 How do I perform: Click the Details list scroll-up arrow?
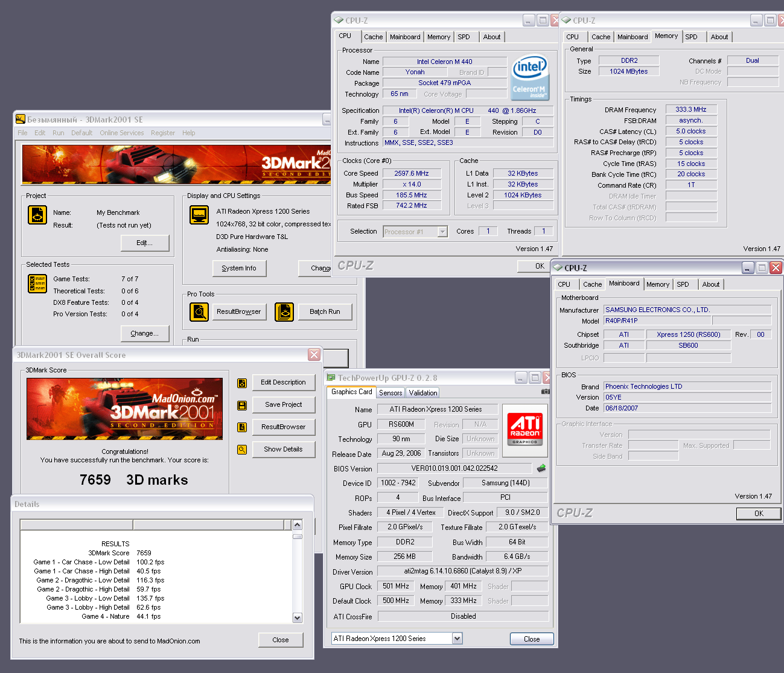click(297, 525)
